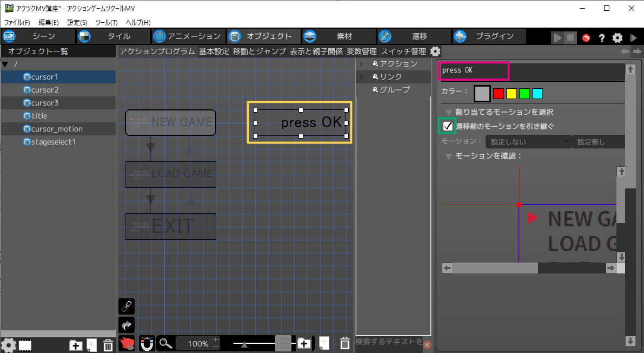The width and height of the screenshot is (644, 353).
Task: Uncheck 遷移前のモーションを引き継ぐ checkbox
Action: tap(448, 126)
